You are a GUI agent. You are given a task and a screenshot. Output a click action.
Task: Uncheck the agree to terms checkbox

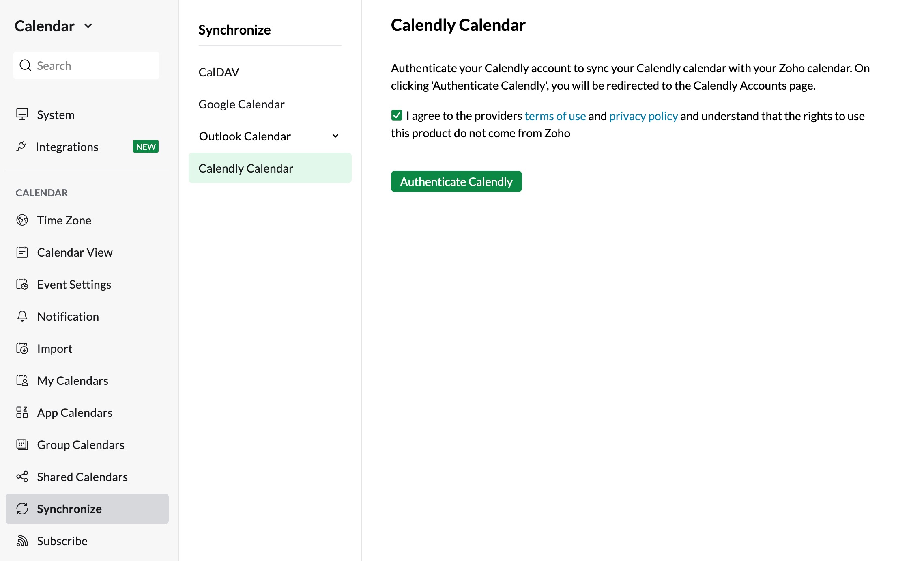click(397, 115)
